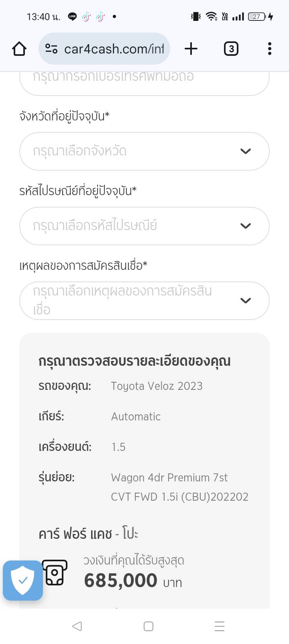Open a new tab with plus icon
Image resolution: width=289 pixels, height=644 pixels.
pos(191,49)
